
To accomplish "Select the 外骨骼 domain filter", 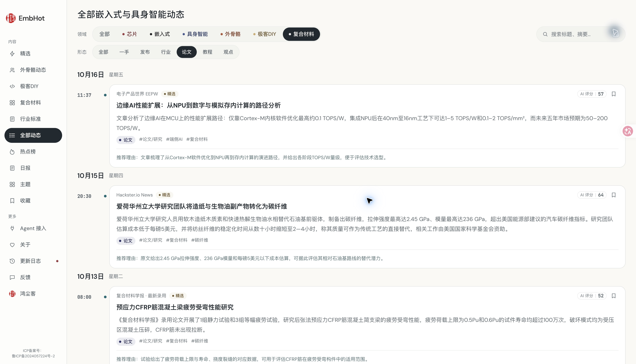I will click(x=230, y=34).
